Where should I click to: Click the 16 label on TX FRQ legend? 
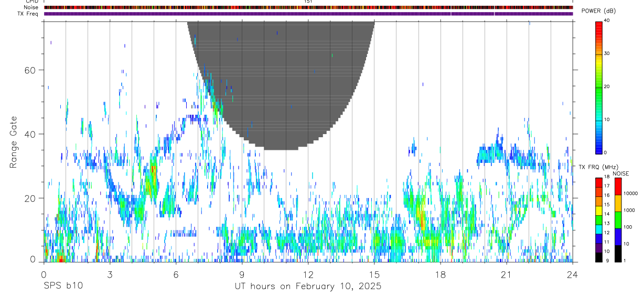(607, 195)
